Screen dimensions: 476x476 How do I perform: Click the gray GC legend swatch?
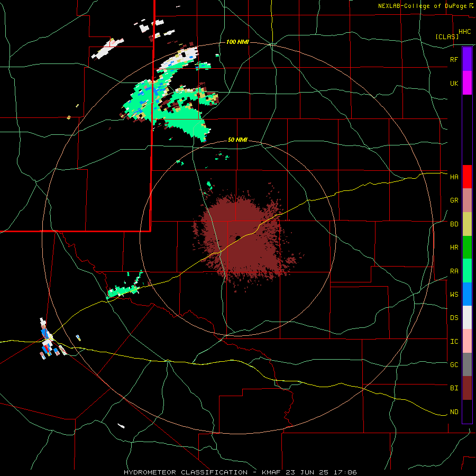467,364
